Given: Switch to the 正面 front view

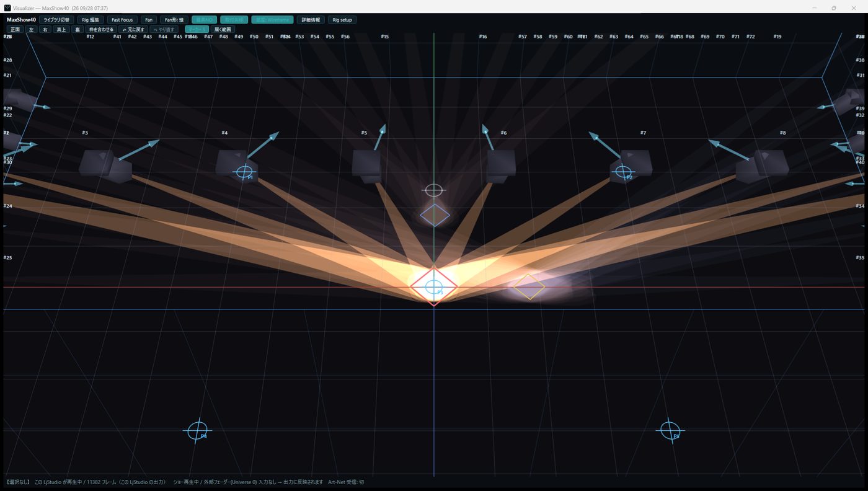Looking at the screenshot, I should coord(15,29).
